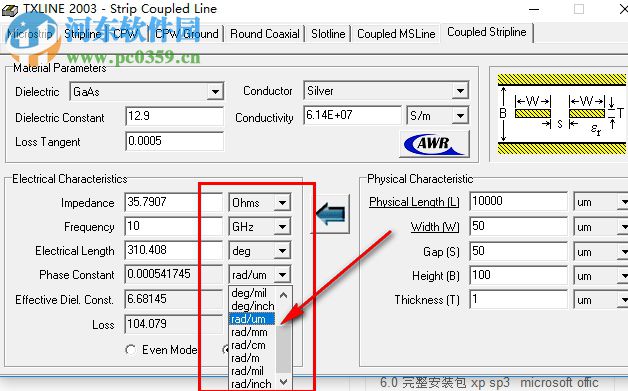Click the Electrical Length field 310.408
Viewport: 628px width, 391px height.
[x=173, y=251]
